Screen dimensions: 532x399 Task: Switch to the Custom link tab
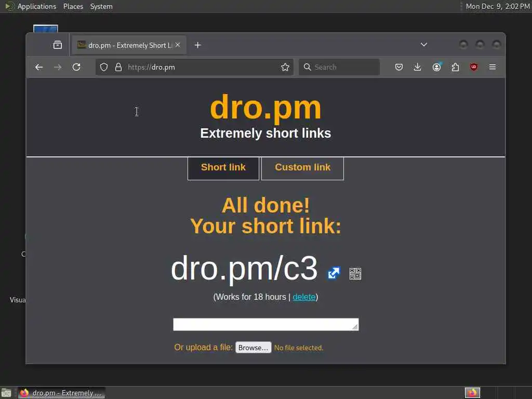pyautogui.click(x=303, y=168)
